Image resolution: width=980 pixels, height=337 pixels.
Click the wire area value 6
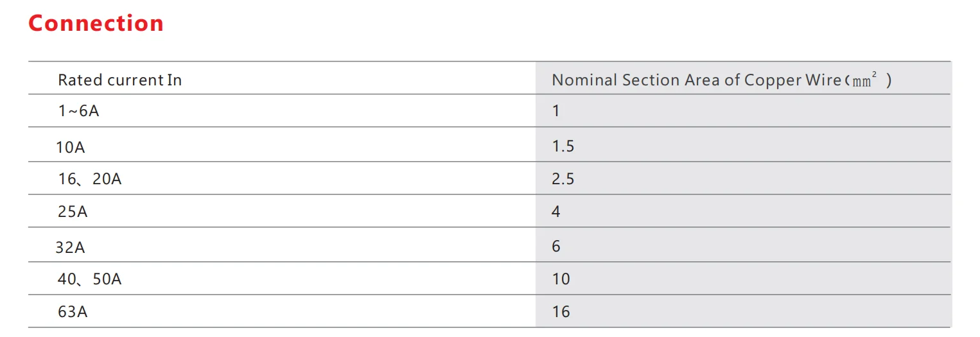tap(556, 246)
